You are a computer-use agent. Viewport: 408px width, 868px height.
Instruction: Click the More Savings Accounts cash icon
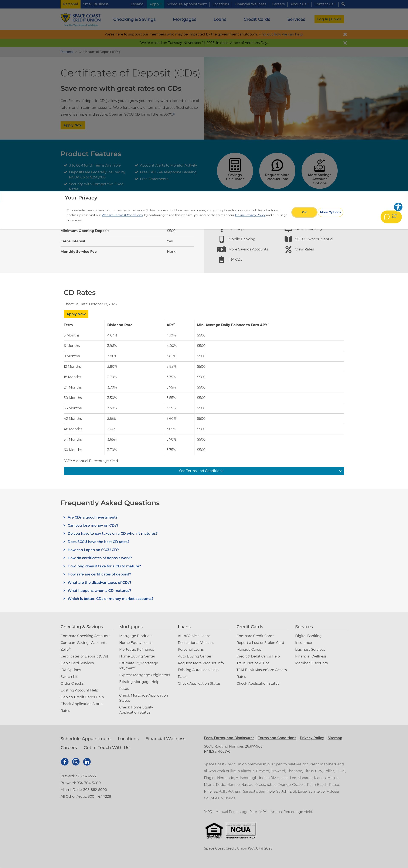coord(222,249)
